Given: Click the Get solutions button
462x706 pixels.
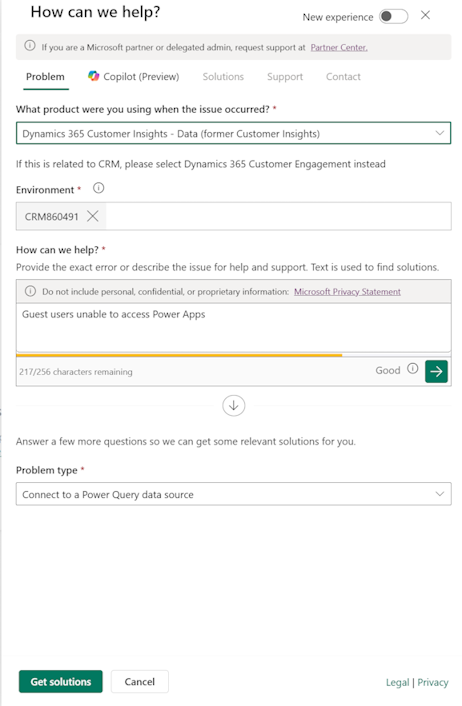Looking at the screenshot, I should (60, 681).
